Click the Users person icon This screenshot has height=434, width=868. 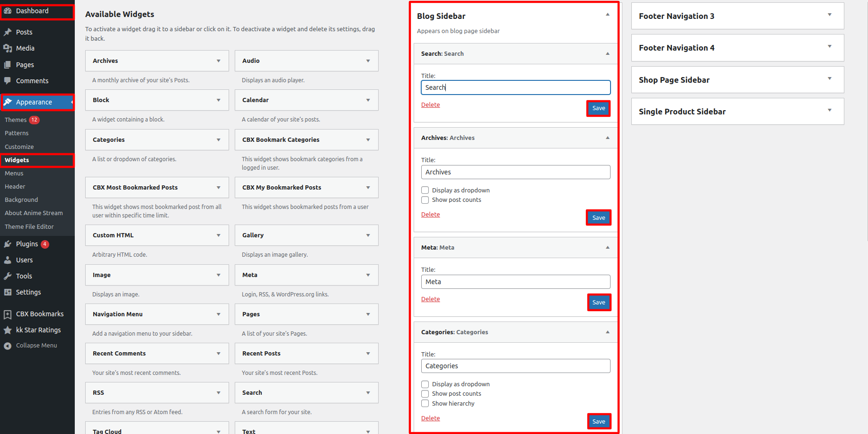8,260
